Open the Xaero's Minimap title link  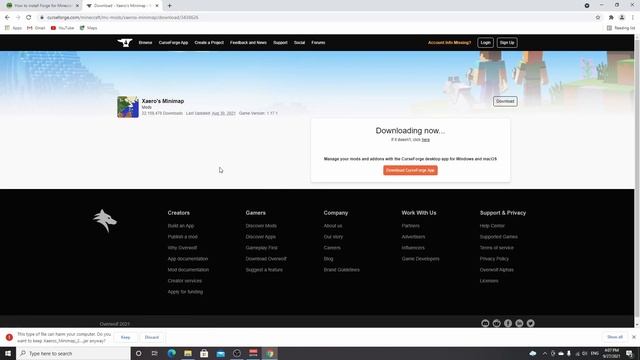coord(163,101)
